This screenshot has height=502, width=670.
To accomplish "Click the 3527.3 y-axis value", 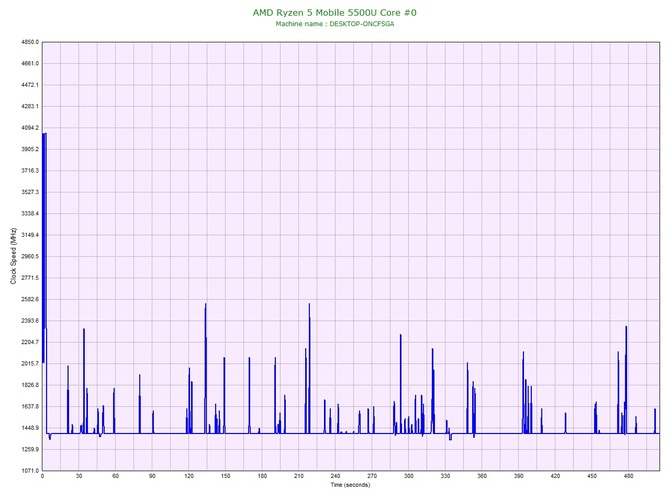I will click(29, 192).
